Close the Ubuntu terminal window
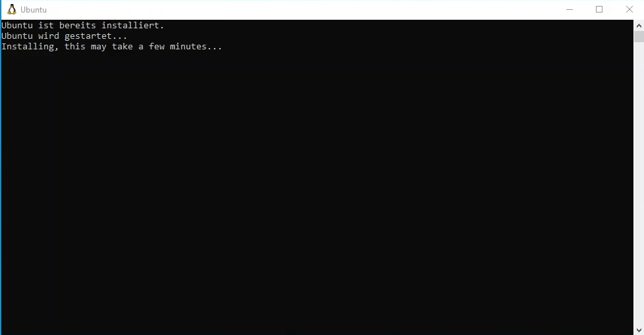 point(630,9)
